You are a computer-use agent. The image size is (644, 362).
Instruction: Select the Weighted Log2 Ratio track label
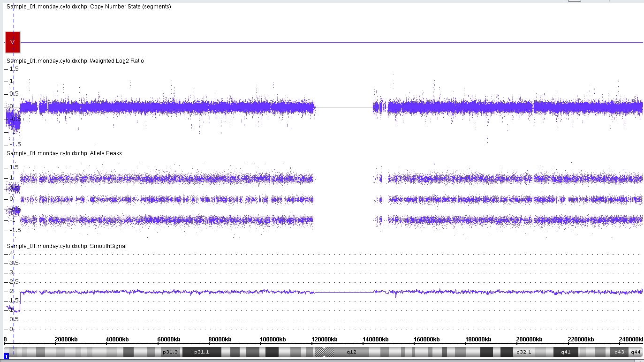75,61
